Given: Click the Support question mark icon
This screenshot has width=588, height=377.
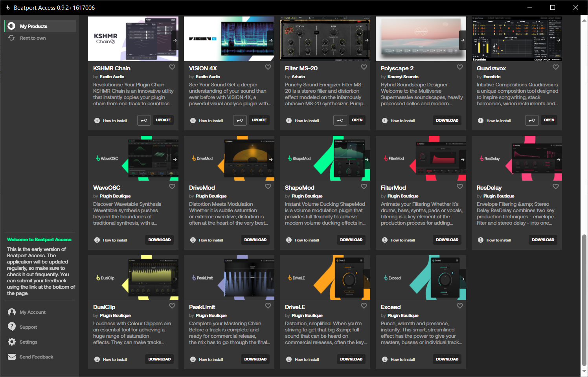Looking at the screenshot, I should [x=12, y=327].
